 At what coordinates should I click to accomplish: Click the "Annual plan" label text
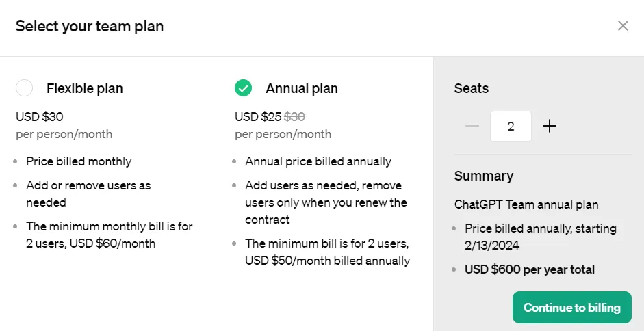point(301,88)
